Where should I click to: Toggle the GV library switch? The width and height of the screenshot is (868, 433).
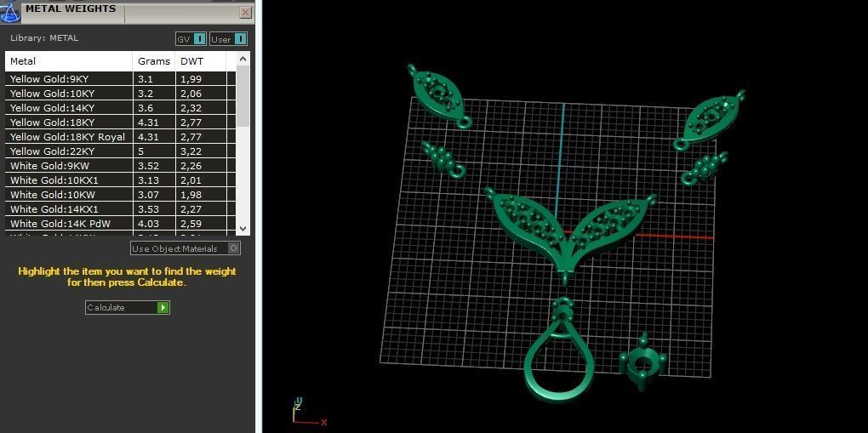(x=191, y=39)
